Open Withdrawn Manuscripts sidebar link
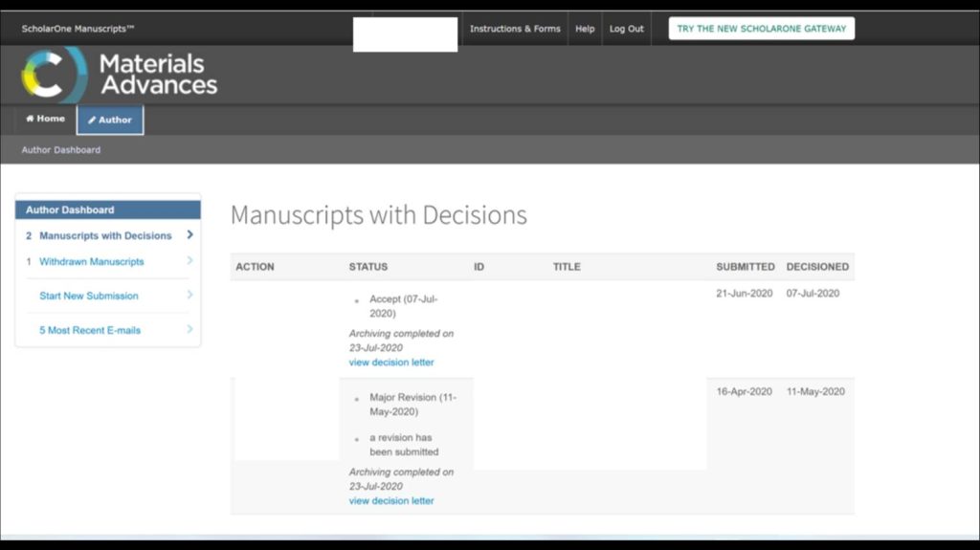Screen dimensions: 980x550 click(91, 262)
